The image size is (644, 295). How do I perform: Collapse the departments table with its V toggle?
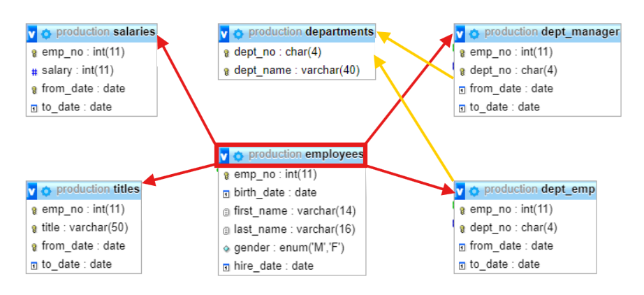(x=224, y=34)
